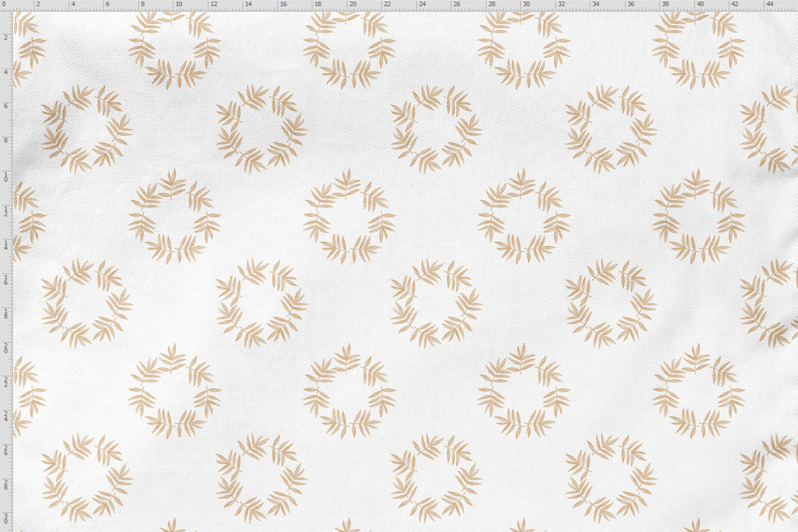Click the 44 label on the top ruler
Screen dimensions: 798x532
coord(770,4)
